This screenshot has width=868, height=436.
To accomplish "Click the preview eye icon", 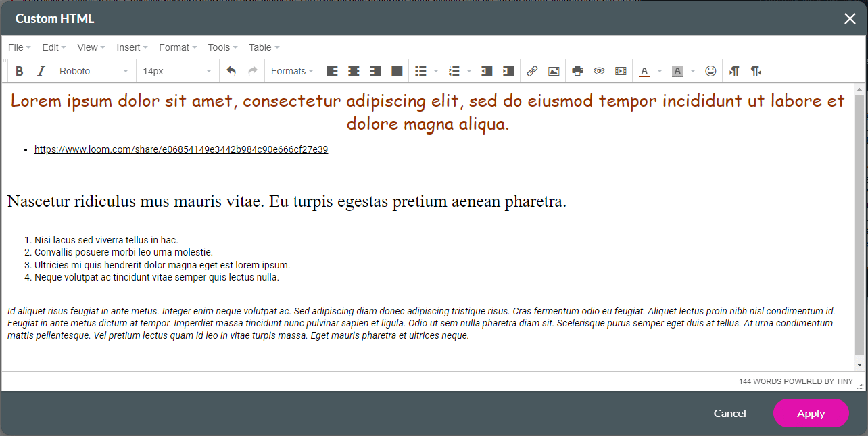I will click(x=599, y=71).
